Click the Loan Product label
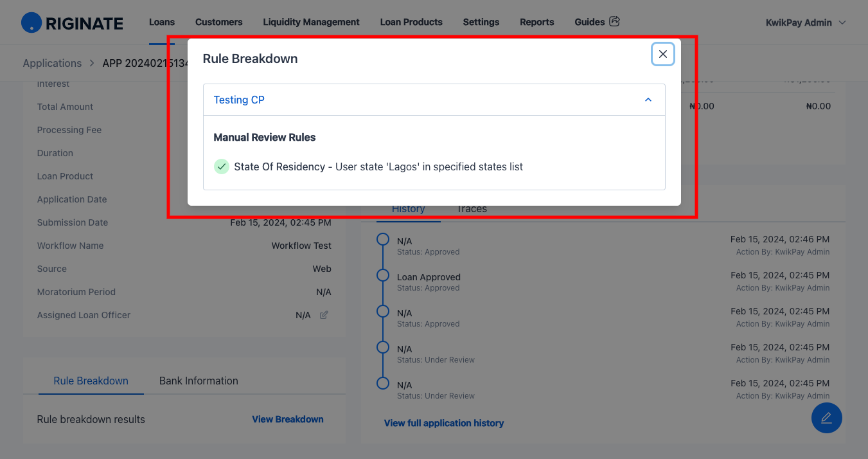 point(66,176)
